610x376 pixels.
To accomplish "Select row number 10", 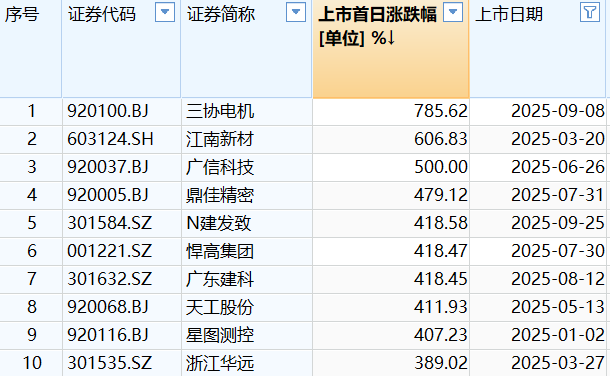I will (32, 363).
